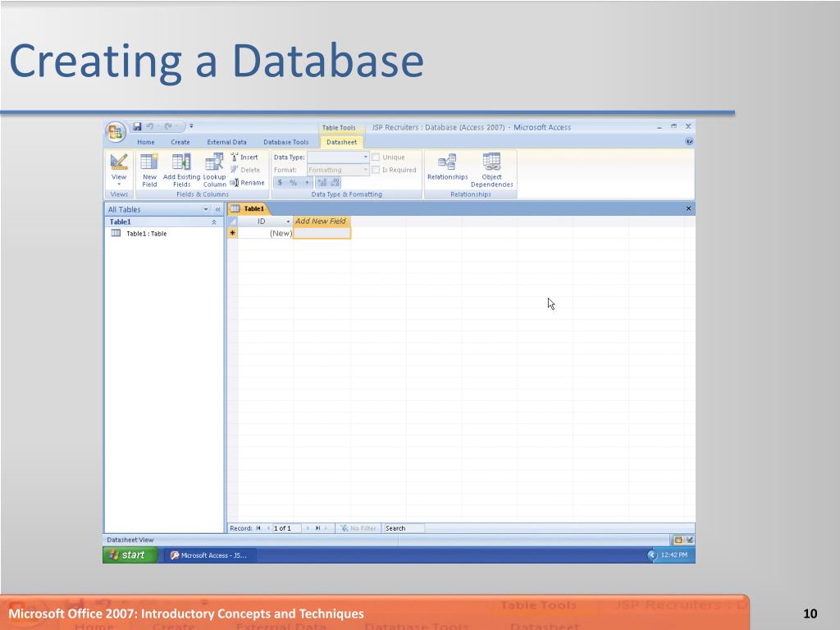Image resolution: width=840 pixels, height=630 pixels.
Task: Click the percent format icon
Action: pyautogui.click(x=293, y=183)
